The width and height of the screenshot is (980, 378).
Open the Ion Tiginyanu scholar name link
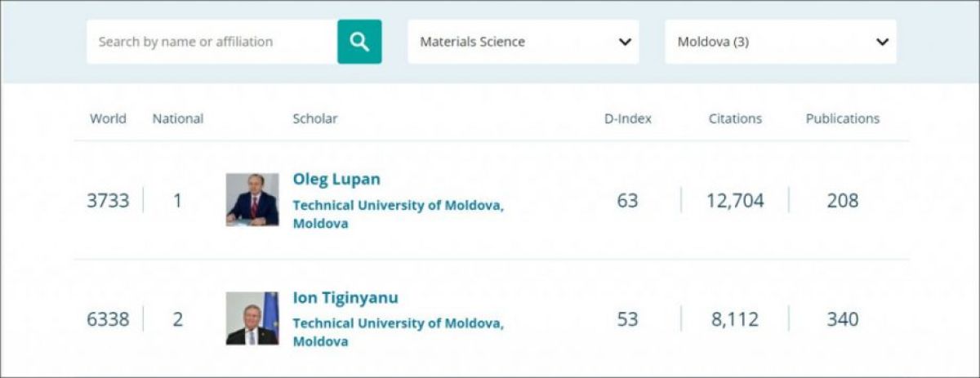click(345, 297)
